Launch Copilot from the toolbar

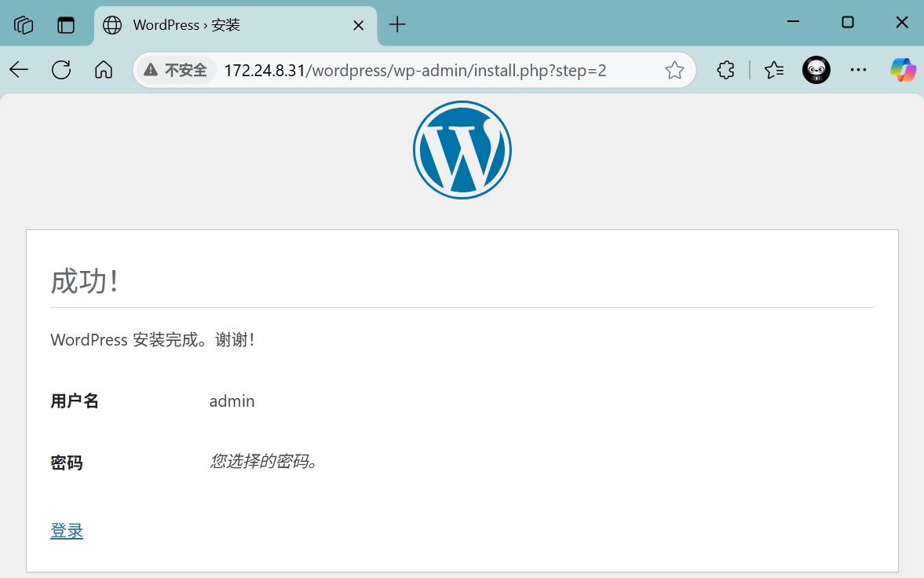click(x=903, y=70)
